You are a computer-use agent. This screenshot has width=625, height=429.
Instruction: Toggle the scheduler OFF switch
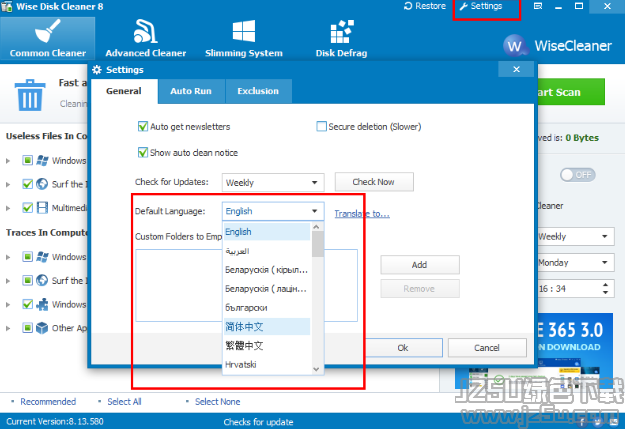click(578, 175)
